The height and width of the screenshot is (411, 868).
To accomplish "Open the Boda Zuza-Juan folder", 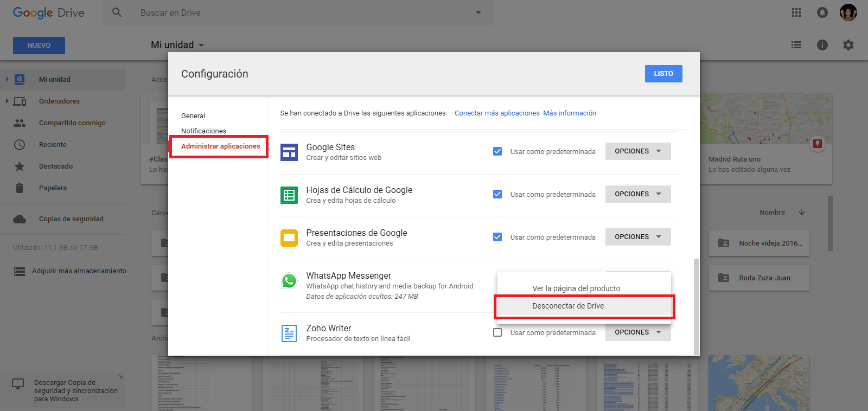I will (759, 278).
